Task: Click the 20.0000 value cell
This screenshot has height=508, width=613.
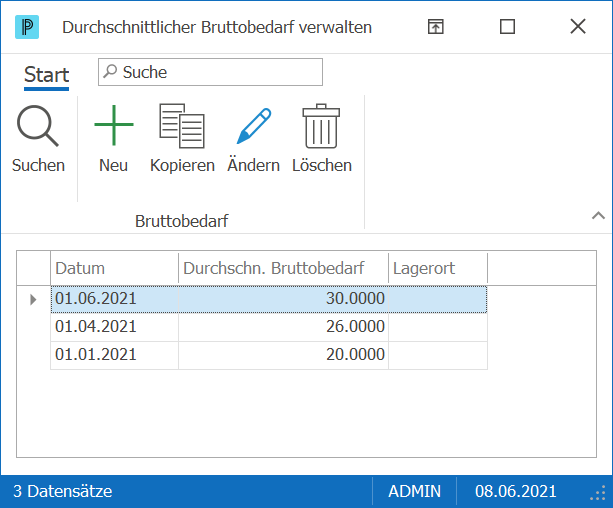Action: pos(283,355)
